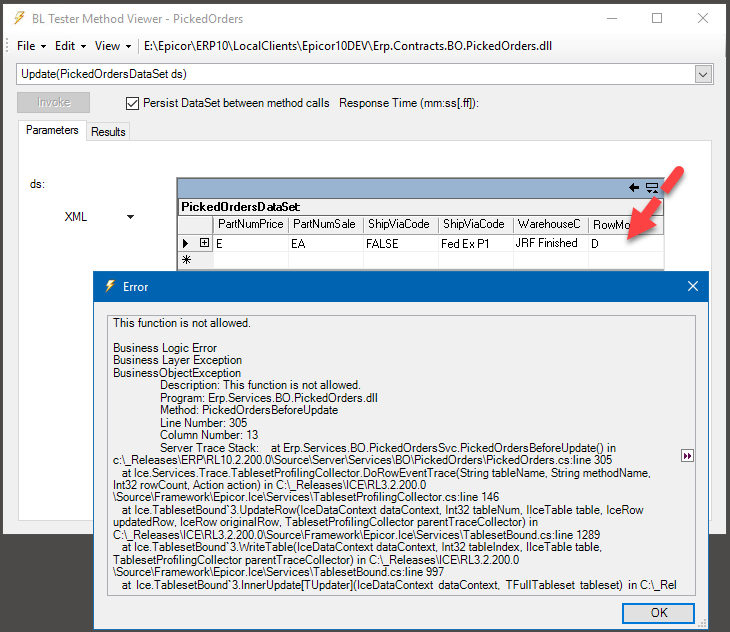Click the toolbar grip handle left of File
730x632 pixels.
point(7,46)
